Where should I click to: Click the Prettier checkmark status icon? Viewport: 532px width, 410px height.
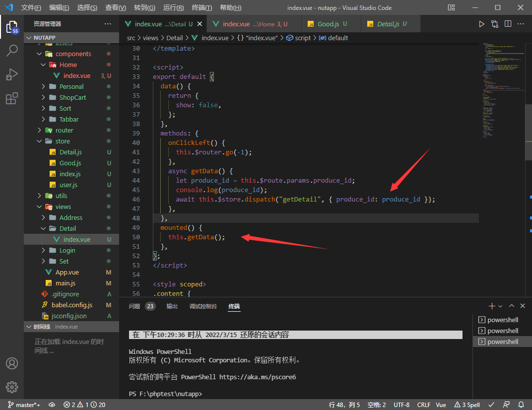(491, 405)
